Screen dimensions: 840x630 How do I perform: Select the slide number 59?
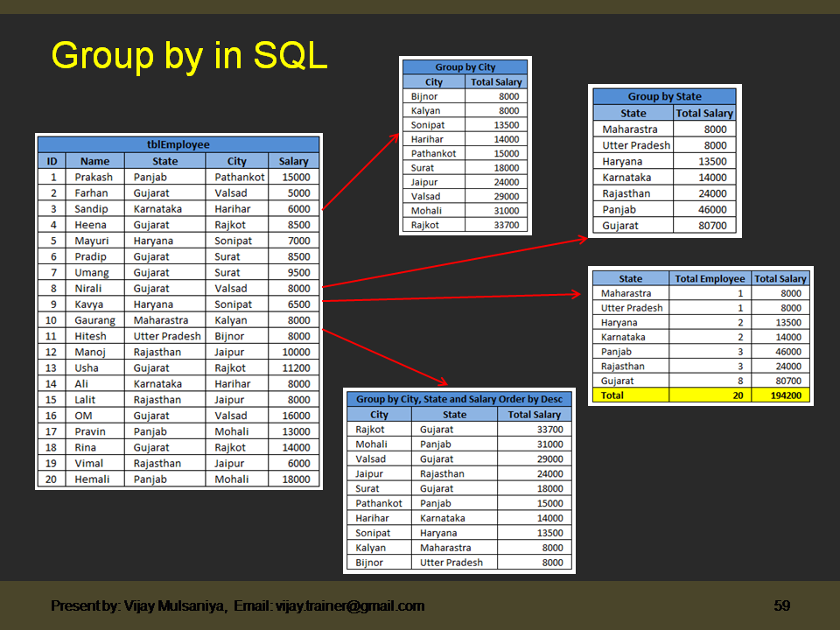[783, 605]
